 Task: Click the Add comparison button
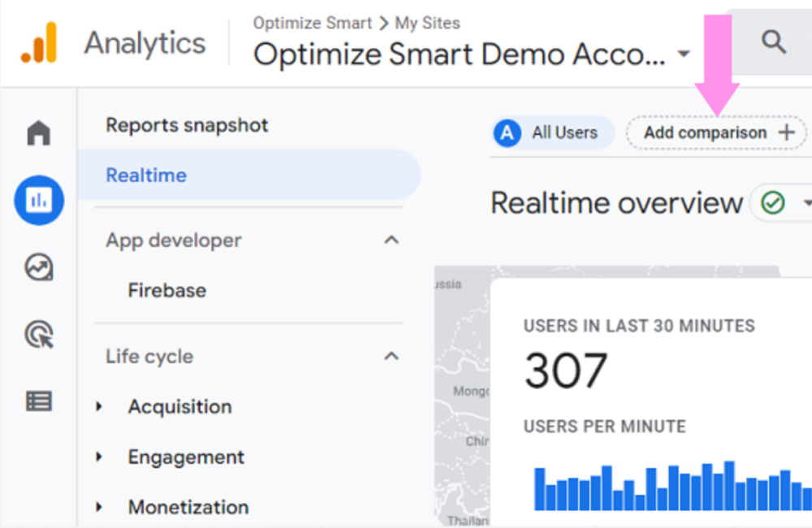717,133
